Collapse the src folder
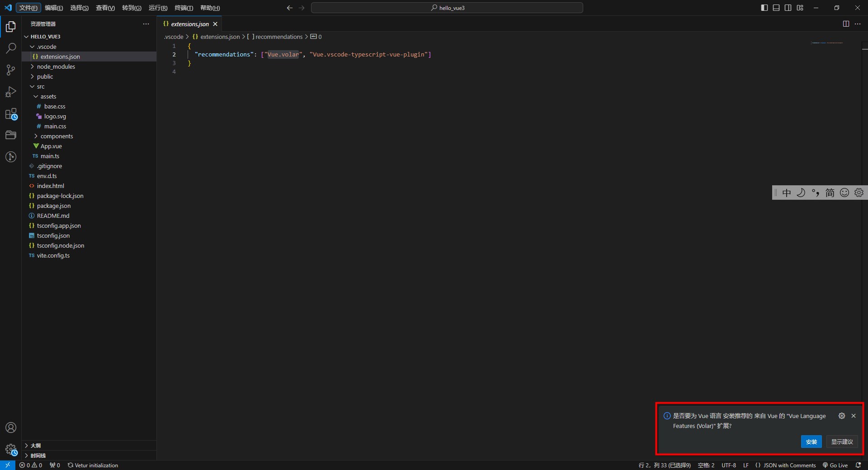 coord(40,86)
